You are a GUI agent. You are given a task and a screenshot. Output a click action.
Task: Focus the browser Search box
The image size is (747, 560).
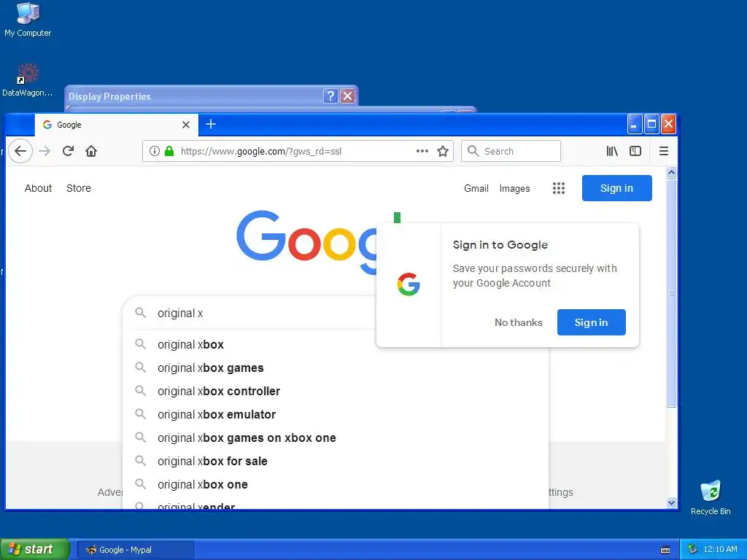[511, 151]
